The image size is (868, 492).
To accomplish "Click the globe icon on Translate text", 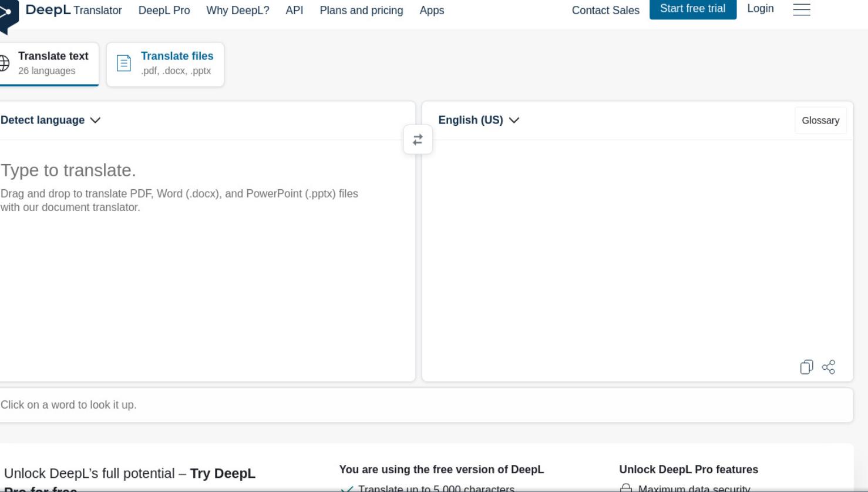I will 4,63.
